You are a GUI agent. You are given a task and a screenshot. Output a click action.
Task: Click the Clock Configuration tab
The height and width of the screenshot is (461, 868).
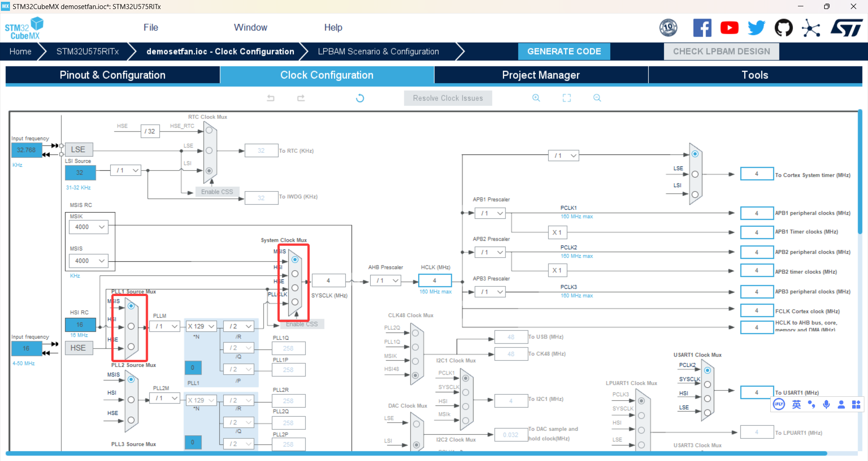(x=327, y=75)
